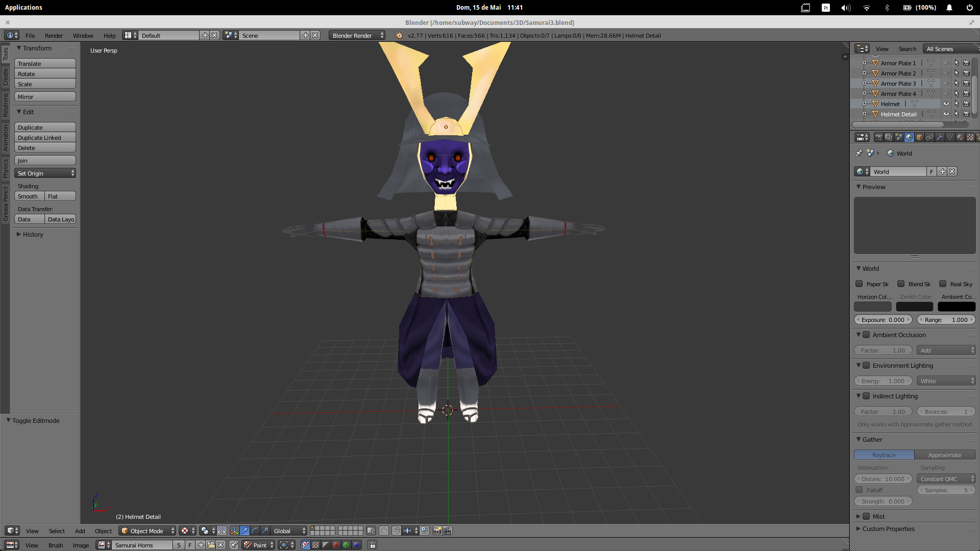Open the Set Origin dropdown

(45, 173)
